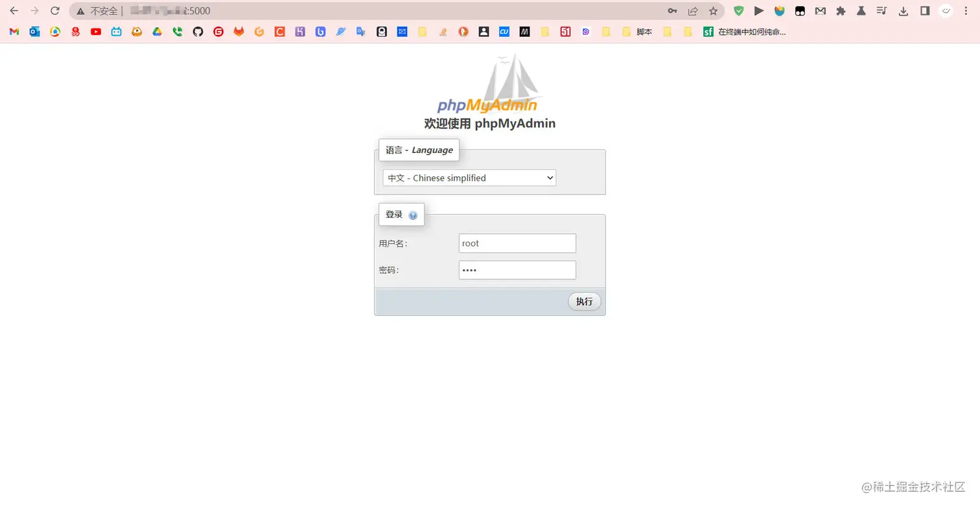Click the 密码 password input field

coord(517,270)
